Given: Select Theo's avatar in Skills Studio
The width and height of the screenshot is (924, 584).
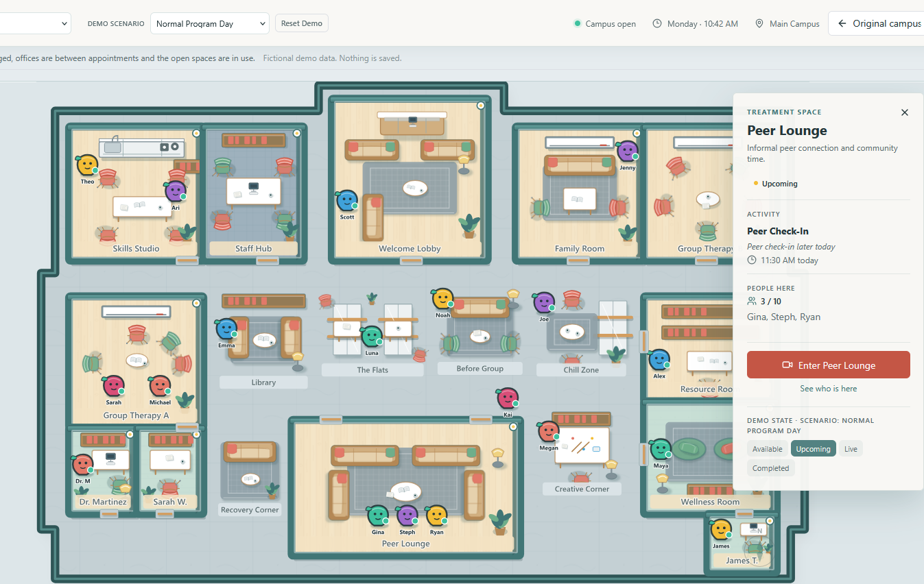Looking at the screenshot, I should [x=87, y=165].
